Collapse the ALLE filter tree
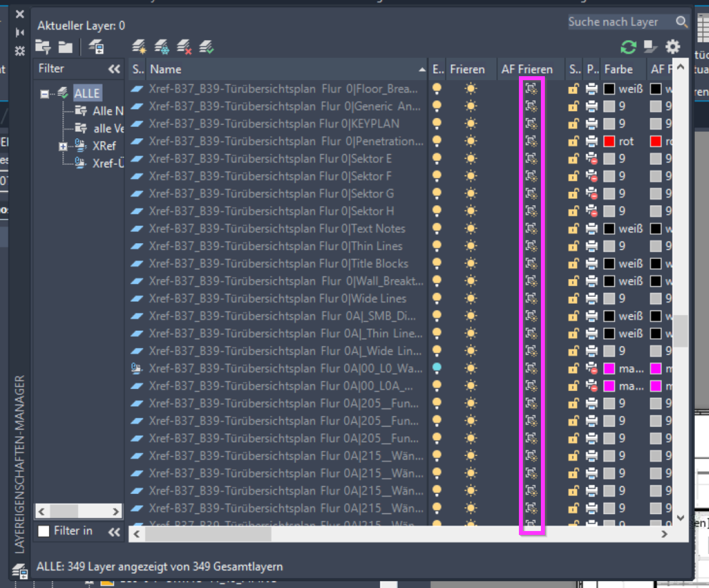Screen dimensions: 709x588 point(43,94)
